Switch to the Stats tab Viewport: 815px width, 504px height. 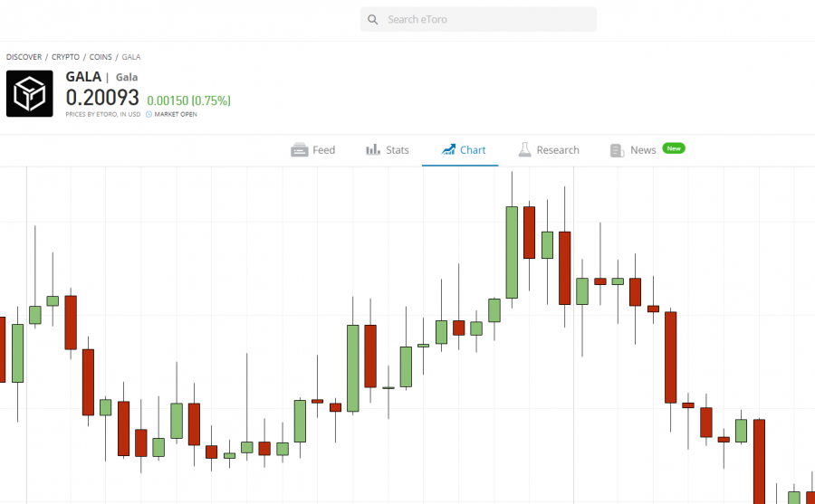click(388, 150)
